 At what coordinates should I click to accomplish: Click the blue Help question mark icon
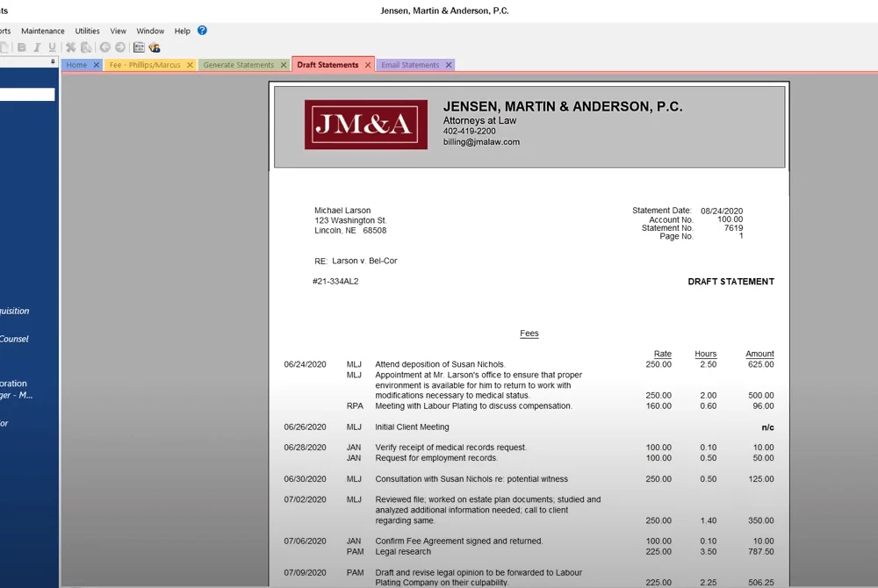click(202, 31)
